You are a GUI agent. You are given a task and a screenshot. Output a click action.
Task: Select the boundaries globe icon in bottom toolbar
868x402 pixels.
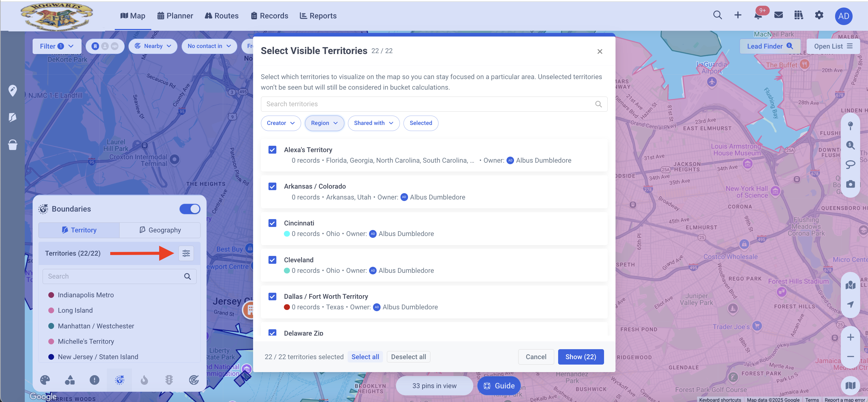120,380
